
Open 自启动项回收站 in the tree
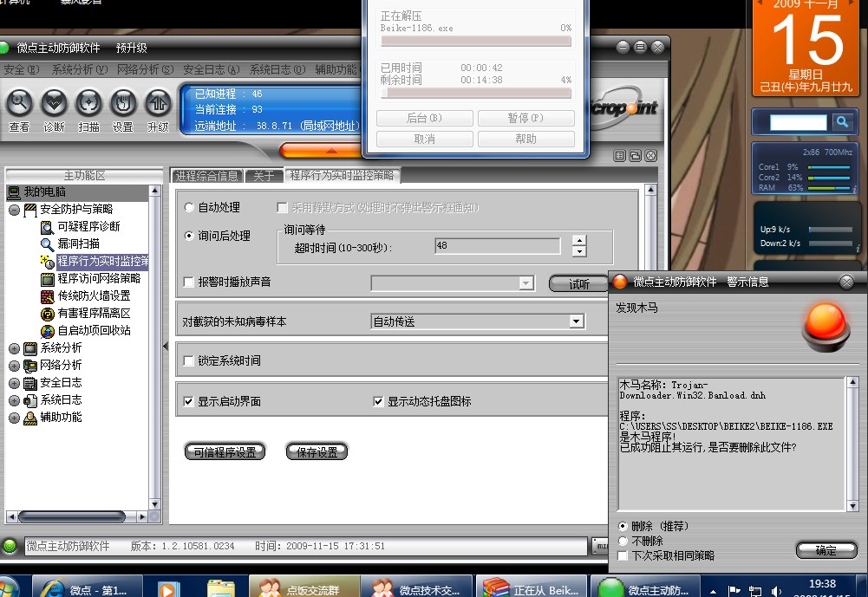click(x=95, y=330)
